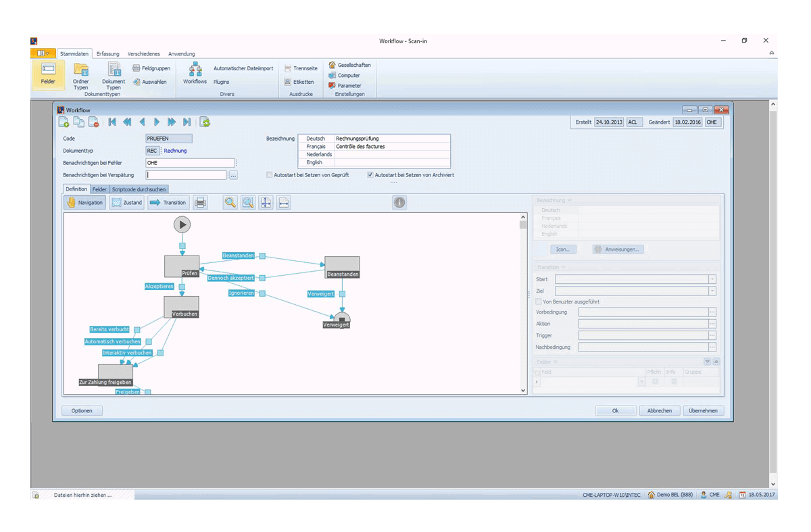Screen dimensions: 811x532
Task: Open Gesellschaften settings
Action: click(x=349, y=65)
